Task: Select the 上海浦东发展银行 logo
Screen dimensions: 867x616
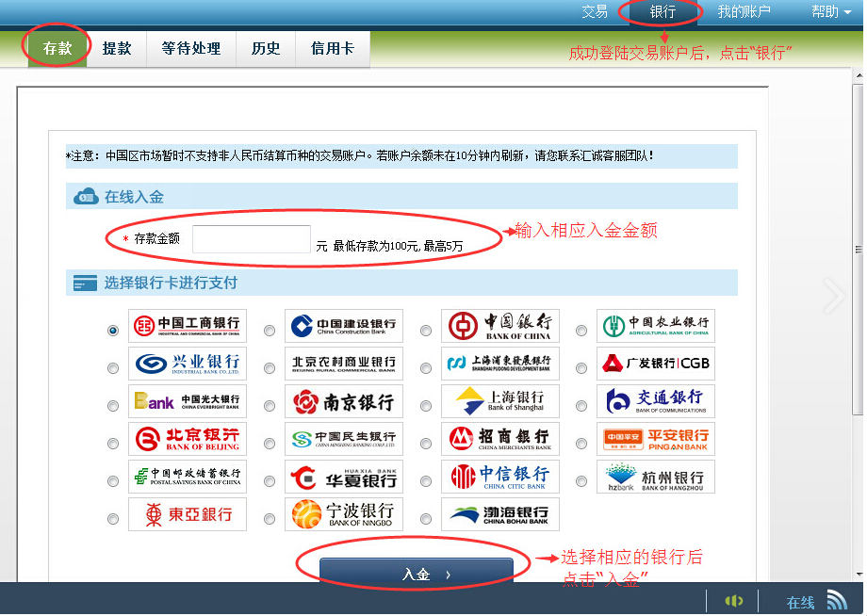Action: (500, 365)
